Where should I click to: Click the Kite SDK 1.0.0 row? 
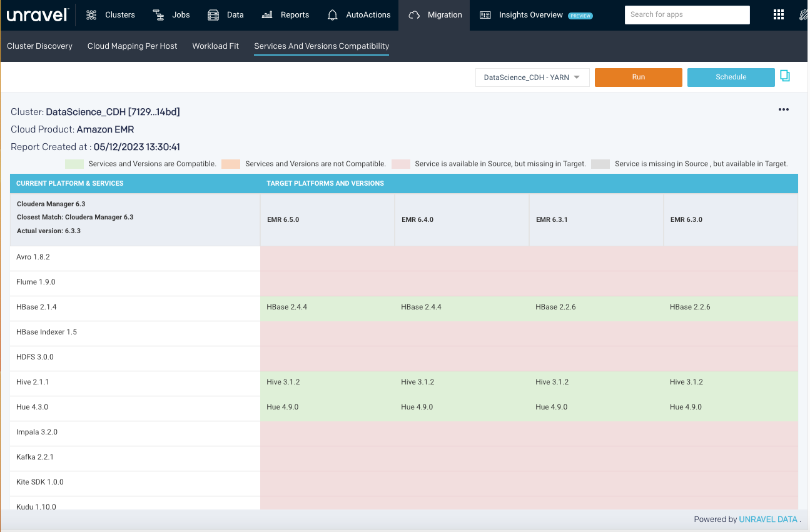404,483
